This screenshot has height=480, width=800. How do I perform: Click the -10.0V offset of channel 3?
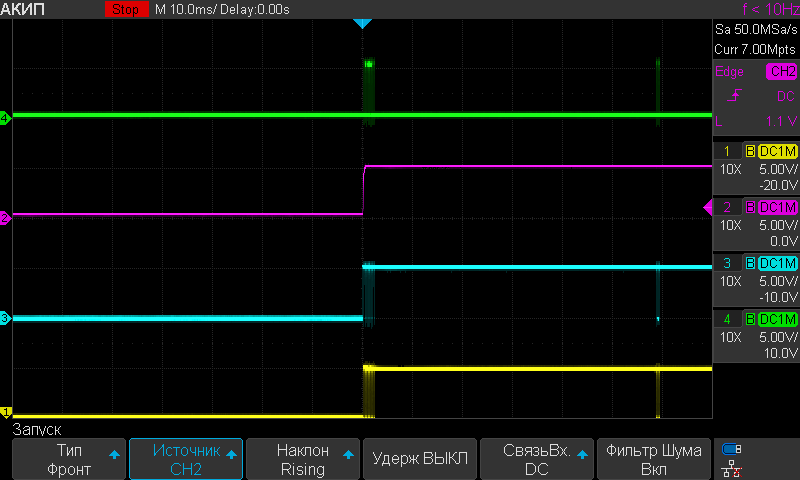778,297
